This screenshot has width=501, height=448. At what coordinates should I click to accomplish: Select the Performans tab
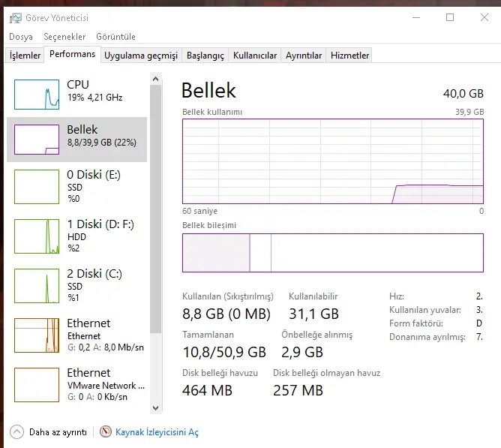tap(72, 54)
